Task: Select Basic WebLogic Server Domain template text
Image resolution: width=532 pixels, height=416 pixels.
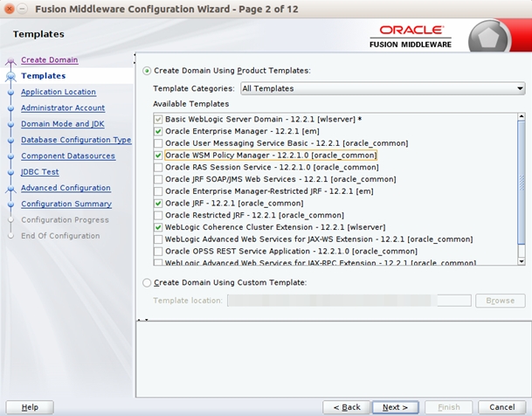Action: point(263,120)
